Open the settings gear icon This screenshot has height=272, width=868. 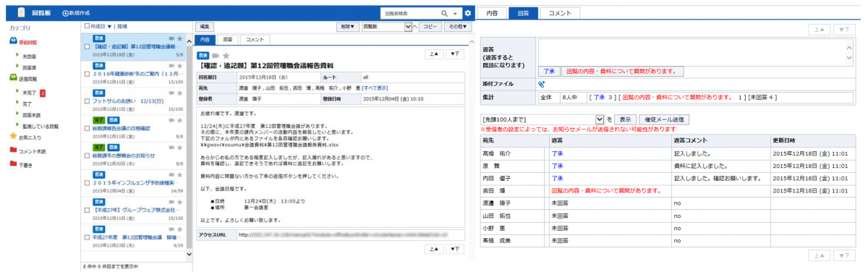click(x=468, y=13)
